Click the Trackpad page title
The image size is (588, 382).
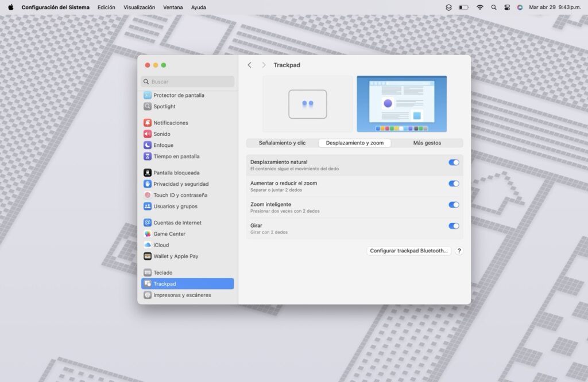(x=287, y=65)
